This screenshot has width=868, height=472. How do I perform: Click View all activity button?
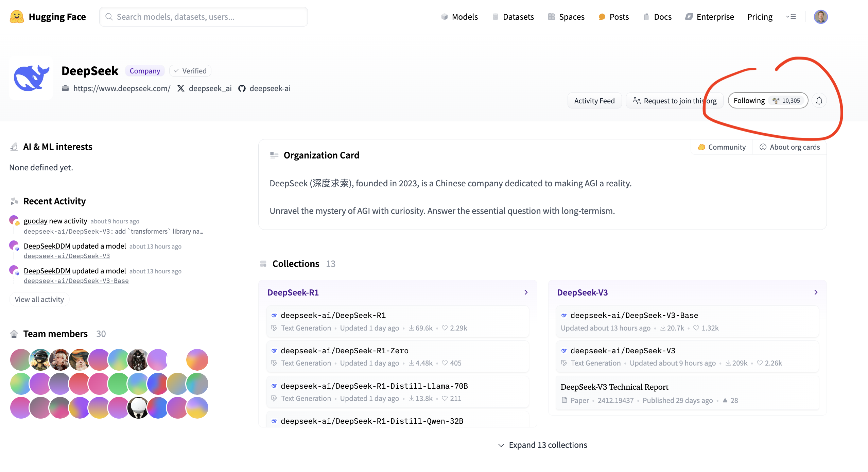pyautogui.click(x=39, y=299)
